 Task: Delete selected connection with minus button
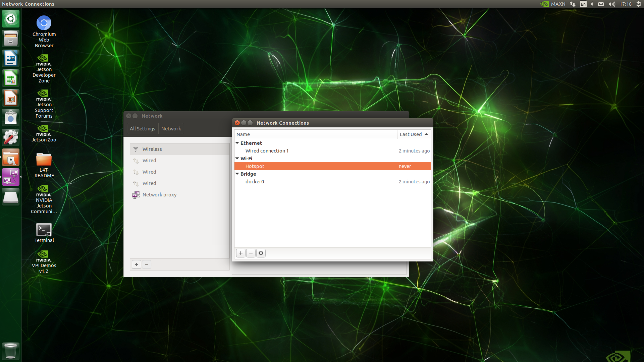[251, 253]
